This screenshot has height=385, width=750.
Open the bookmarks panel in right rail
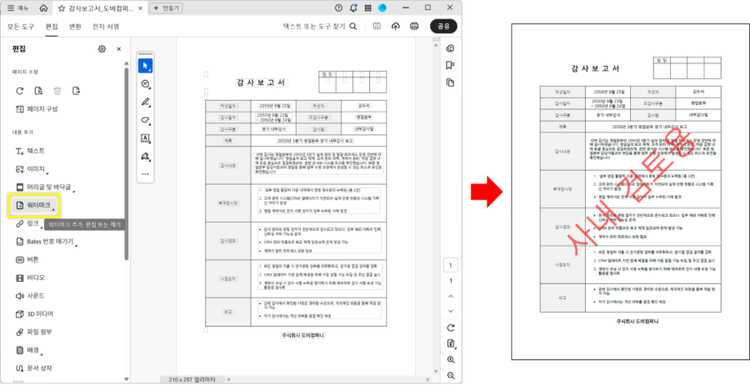click(x=450, y=66)
